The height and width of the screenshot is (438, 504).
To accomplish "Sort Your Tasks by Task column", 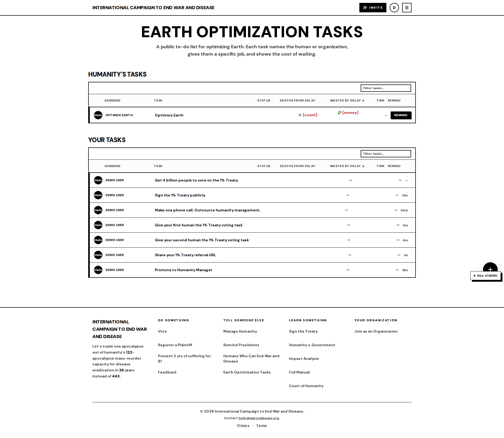I will (158, 166).
